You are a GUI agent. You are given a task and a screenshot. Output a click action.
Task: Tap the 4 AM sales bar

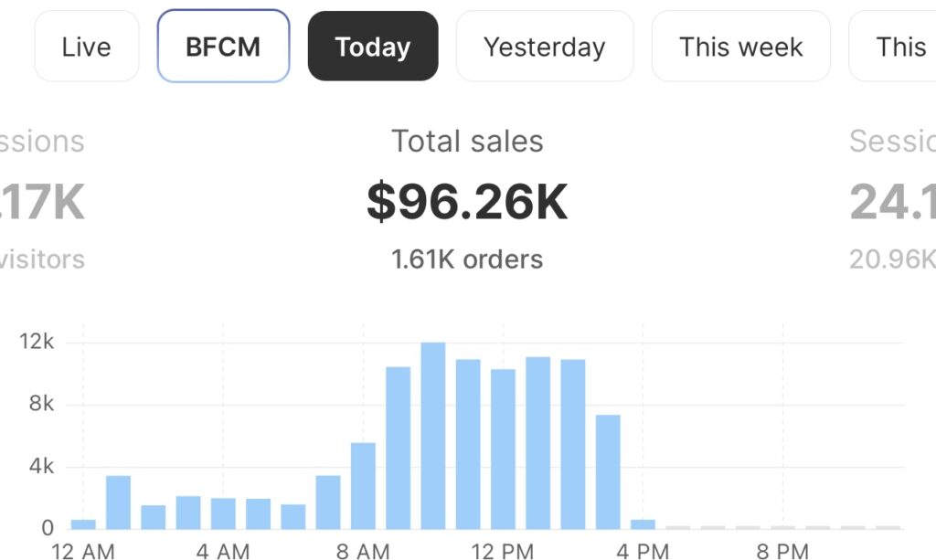223,512
